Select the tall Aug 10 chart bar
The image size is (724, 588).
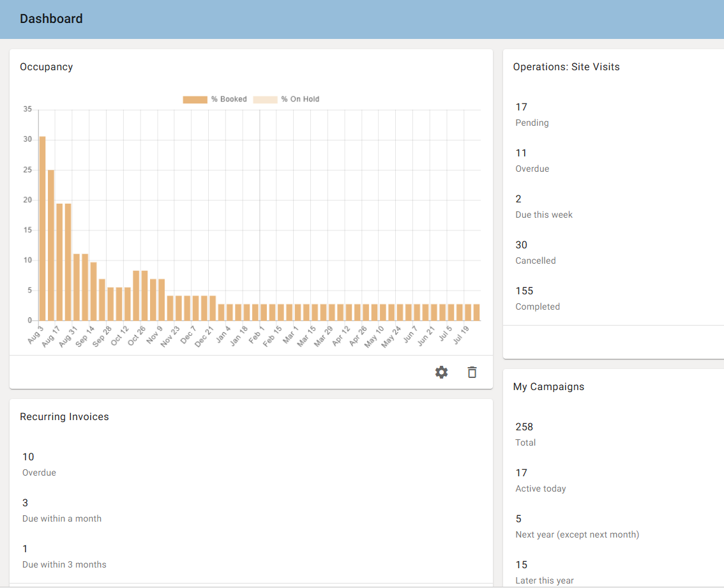click(x=51, y=245)
